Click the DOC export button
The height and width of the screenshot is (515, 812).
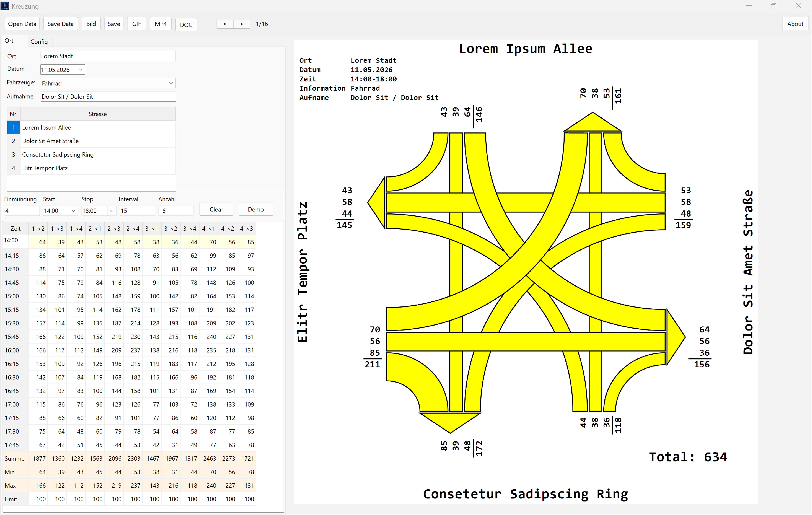coord(186,25)
